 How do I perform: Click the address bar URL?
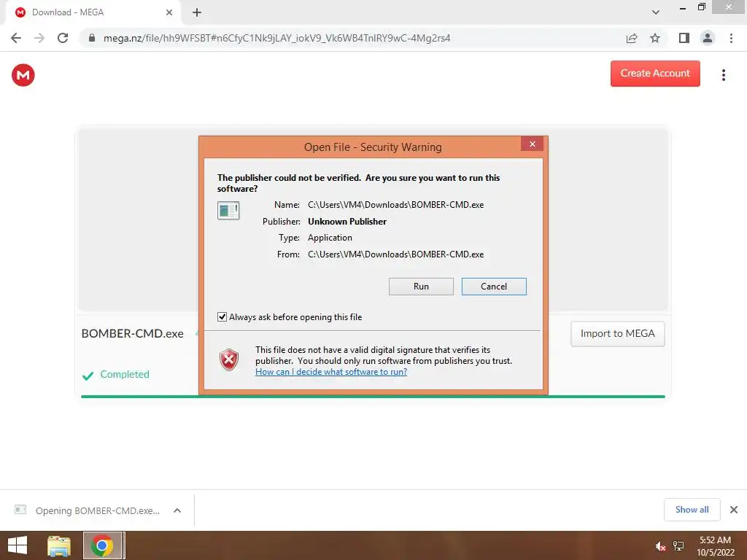coord(276,38)
